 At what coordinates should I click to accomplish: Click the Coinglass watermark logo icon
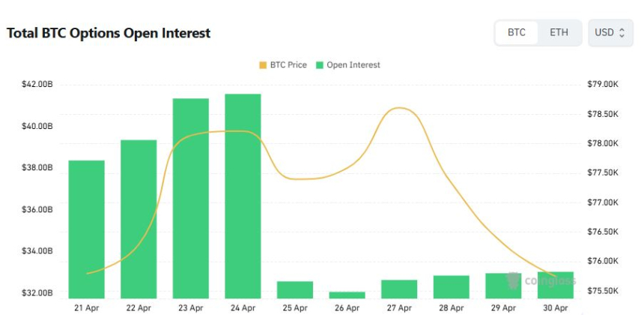[513, 280]
